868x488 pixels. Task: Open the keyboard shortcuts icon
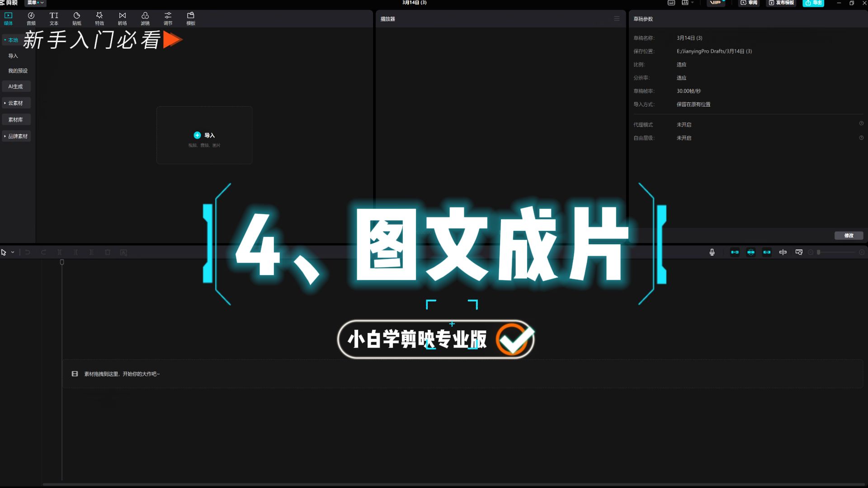(x=671, y=3)
